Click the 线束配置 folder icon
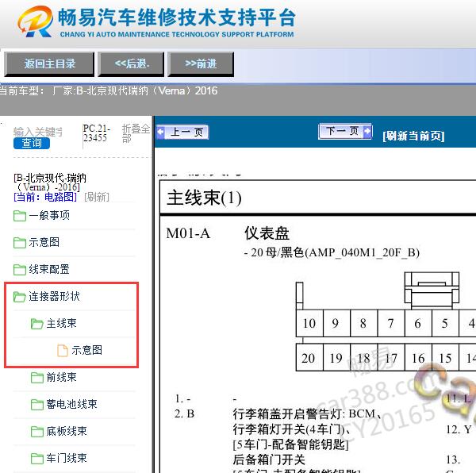The width and height of the screenshot is (476, 473). 20,270
